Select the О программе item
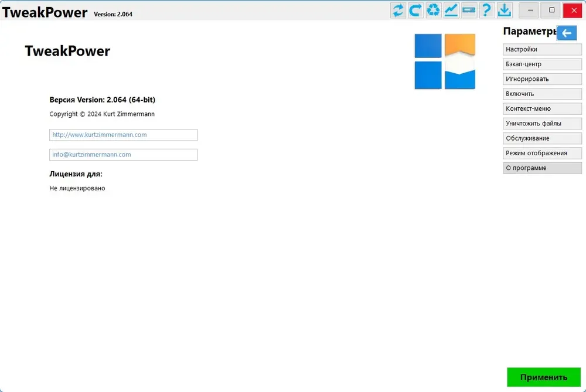 point(542,168)
